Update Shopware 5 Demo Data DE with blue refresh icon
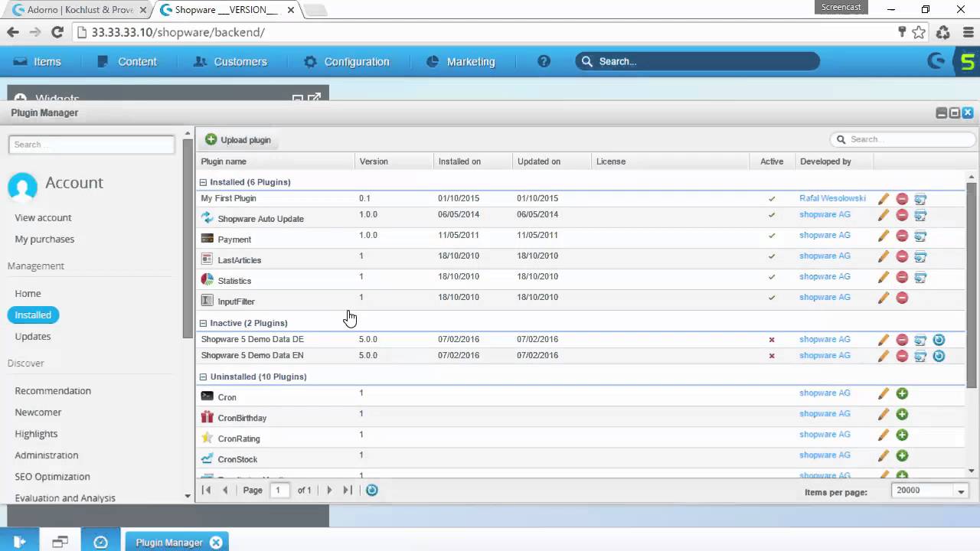980x551 pixels. click(x=939, y=340)
